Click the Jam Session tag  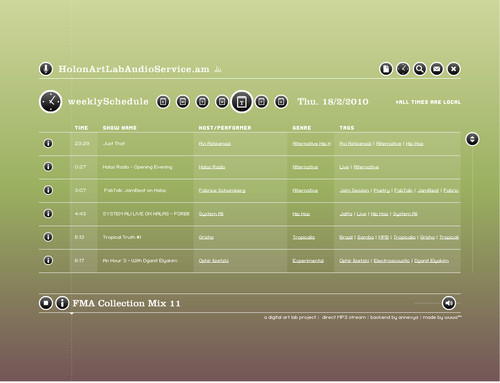[354, 190]
